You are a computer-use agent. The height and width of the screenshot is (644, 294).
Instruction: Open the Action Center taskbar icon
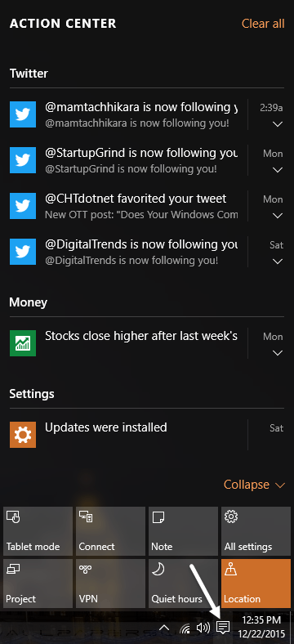tap(223, 627)
